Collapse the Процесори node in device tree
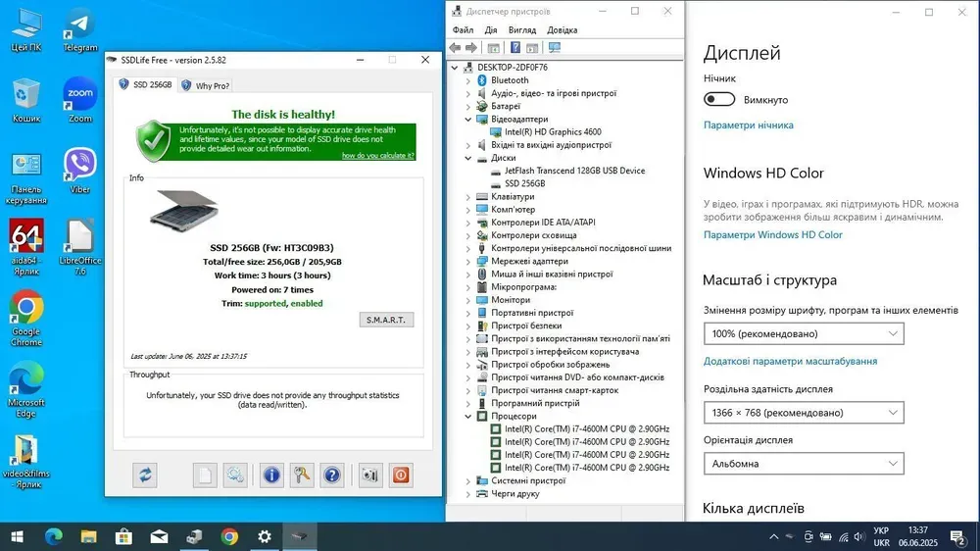Screen dimensions: 980x551 click(466, 417)
